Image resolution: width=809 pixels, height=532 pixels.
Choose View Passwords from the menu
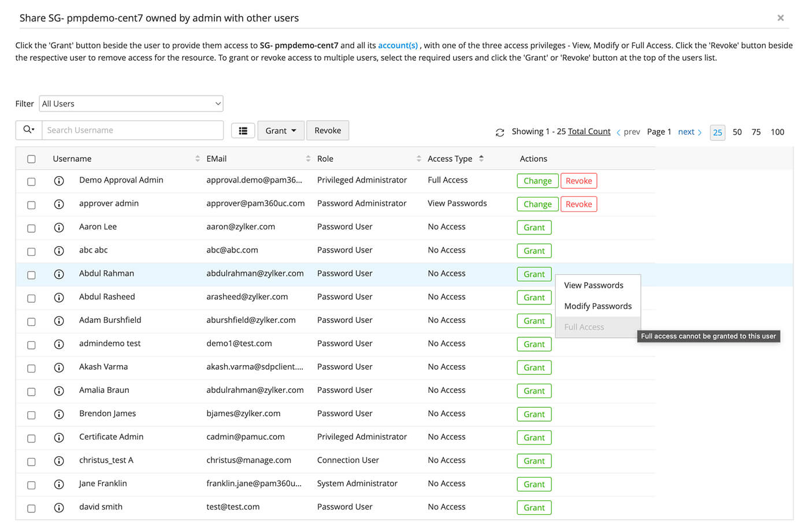click(593, 285)
